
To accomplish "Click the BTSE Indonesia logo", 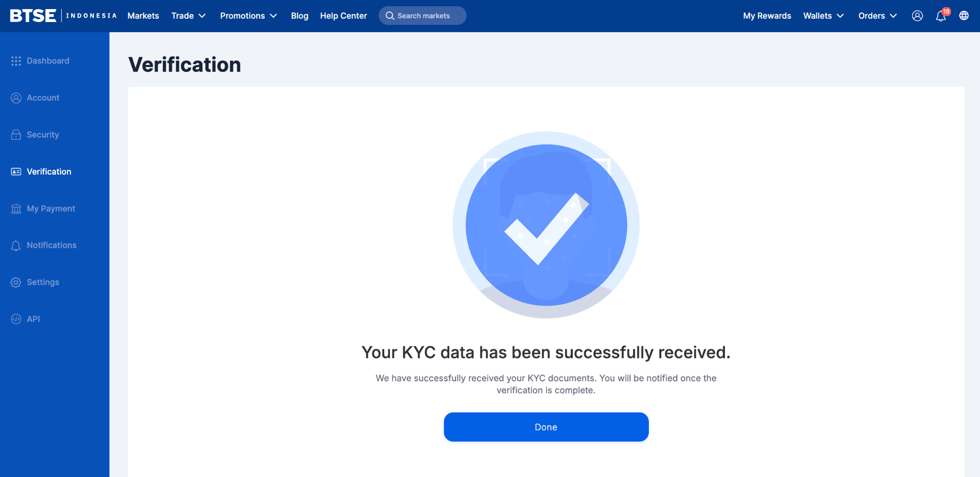I will [63, 16].
